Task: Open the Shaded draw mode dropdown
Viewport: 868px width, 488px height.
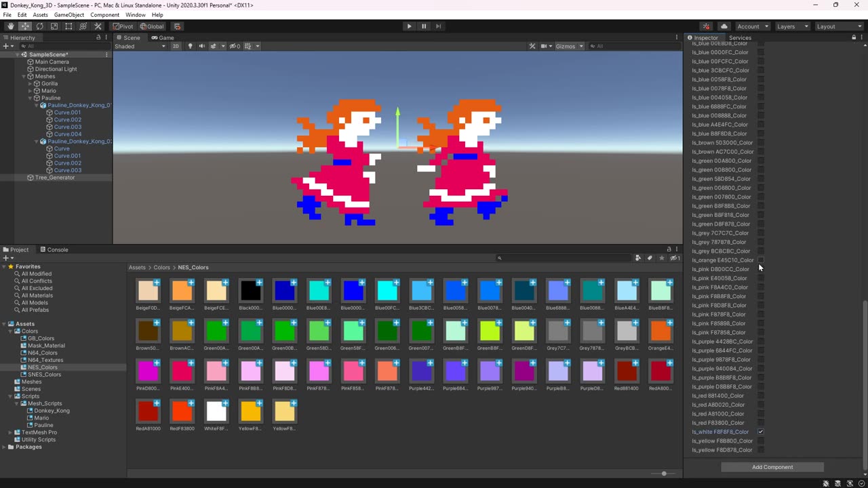Action: click(x=140, y=46)
